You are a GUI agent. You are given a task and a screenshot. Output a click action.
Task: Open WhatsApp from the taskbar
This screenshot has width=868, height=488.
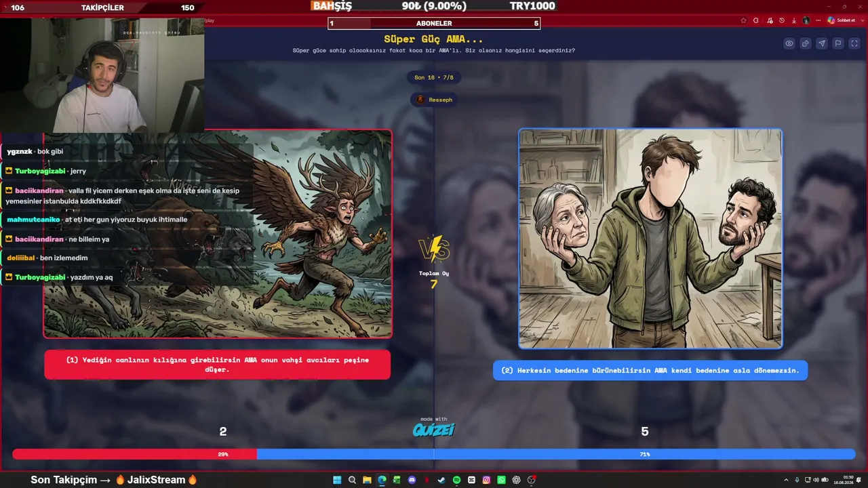[x=501, y=480]
